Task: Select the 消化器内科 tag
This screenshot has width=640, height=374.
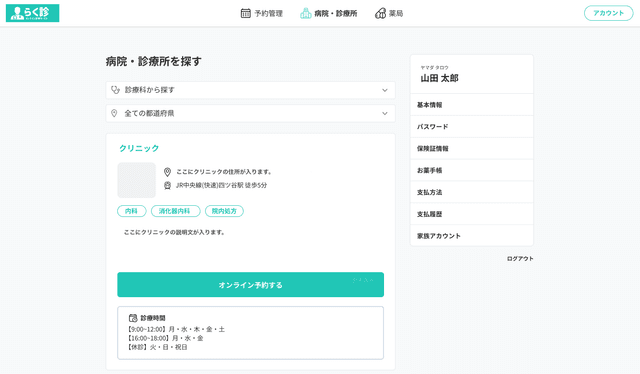Action: coord(176,211)
